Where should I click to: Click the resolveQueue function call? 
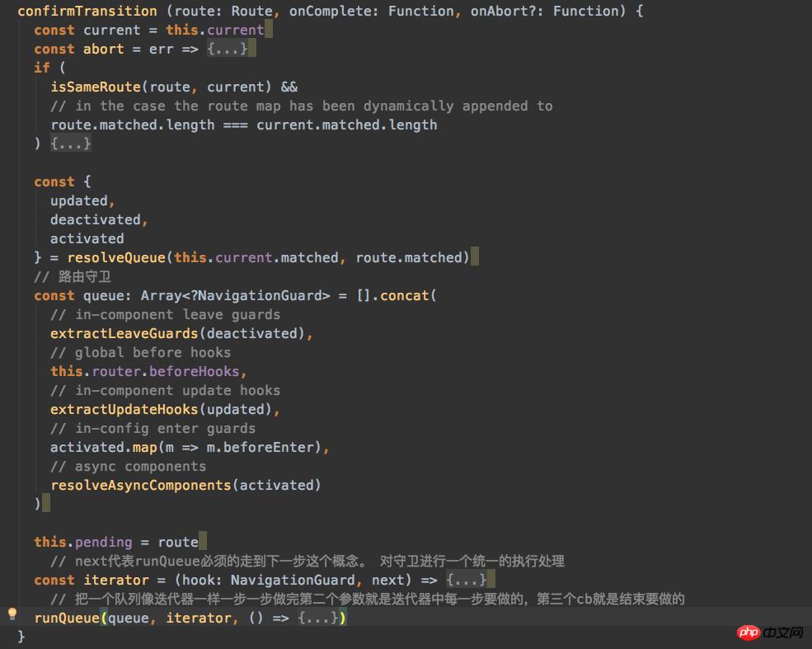[116, 257]
